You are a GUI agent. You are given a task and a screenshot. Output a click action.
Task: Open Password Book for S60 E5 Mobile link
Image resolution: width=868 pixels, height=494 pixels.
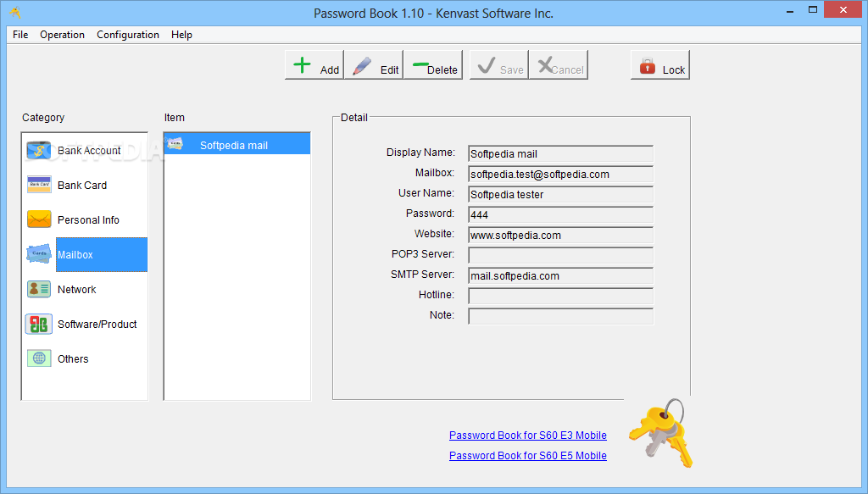pyautogui.click(x=527, y=456)
